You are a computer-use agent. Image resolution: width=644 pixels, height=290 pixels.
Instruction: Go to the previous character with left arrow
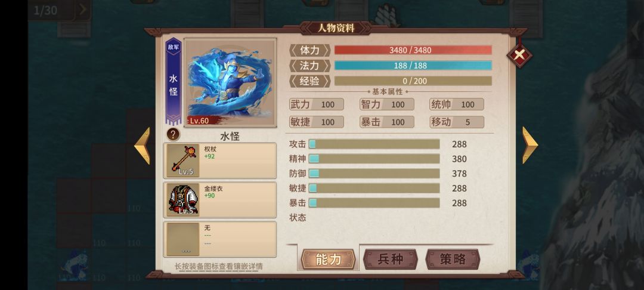[142, 146]
